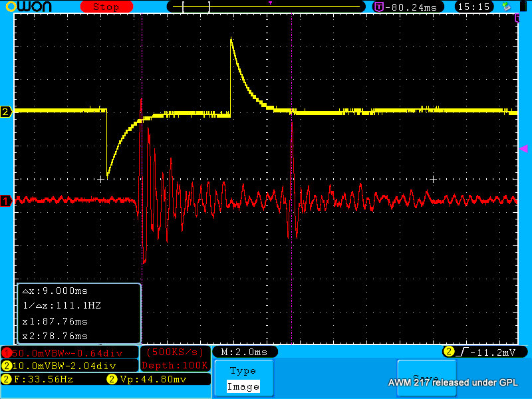Image resolution: width=532 pixels, height=399 pixels.
Task: Click the x2: 78.76ms cursor value
Action: pyautogui.click(x=55, y=336)
